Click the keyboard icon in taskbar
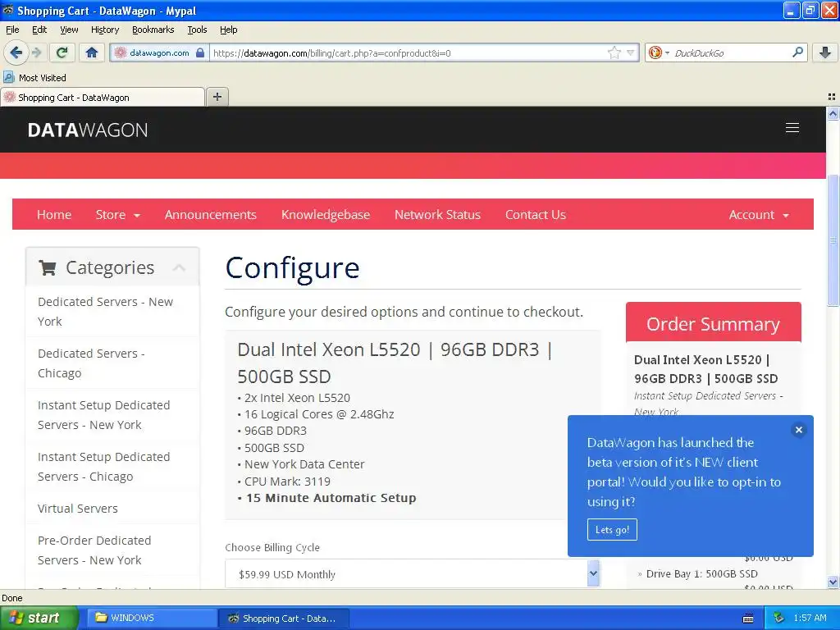The height and width of the screenshot is (630, 840). (748, 619)
